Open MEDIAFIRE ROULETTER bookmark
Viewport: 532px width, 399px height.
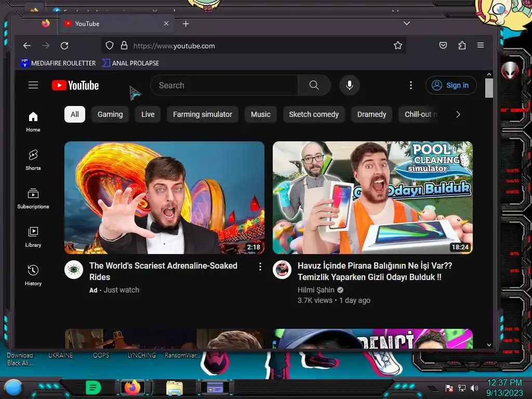click(x=58, y=63)
